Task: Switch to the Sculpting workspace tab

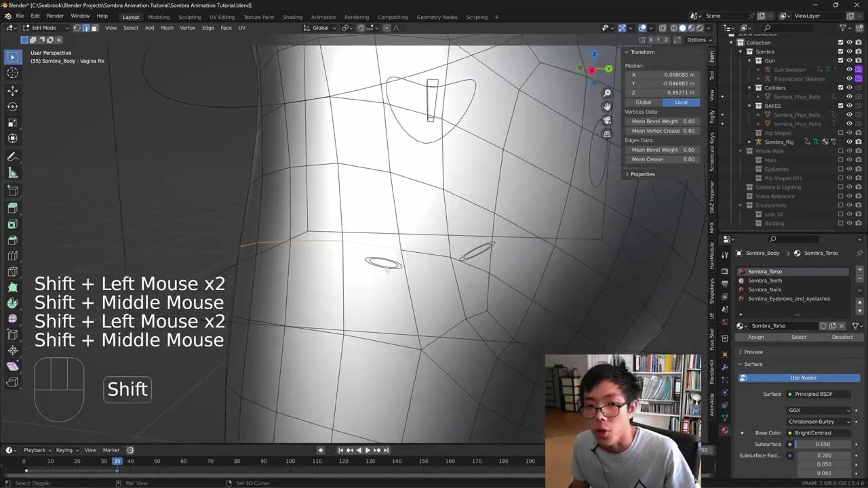Action: tap(189, 17)
